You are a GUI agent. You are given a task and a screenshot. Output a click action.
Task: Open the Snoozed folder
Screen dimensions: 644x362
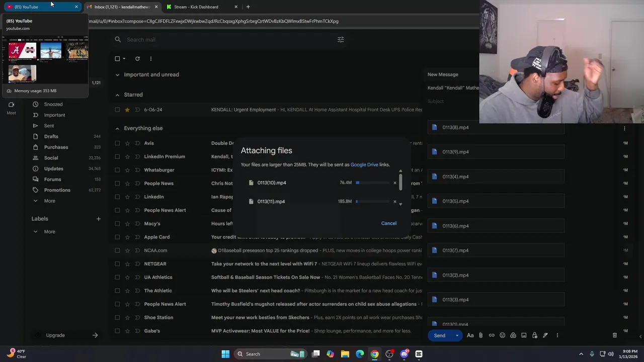click(x=53, y=104)
